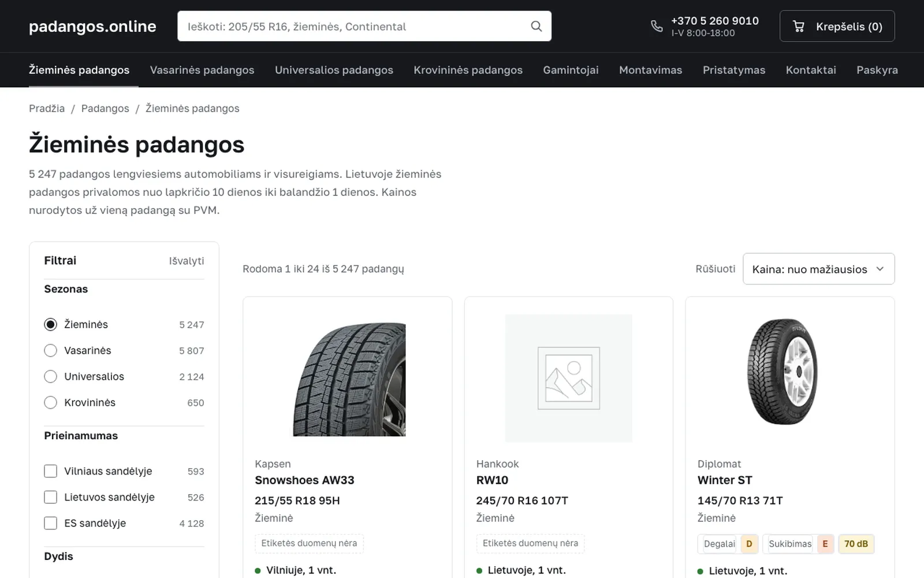Click the Sukibimas E label badge
Viewport: 924px width, 578px height.
[800, 543]
